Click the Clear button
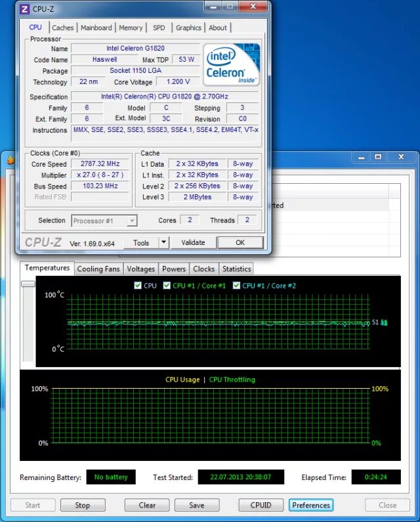This screenshot has width=420, height=522. [147, 505]
